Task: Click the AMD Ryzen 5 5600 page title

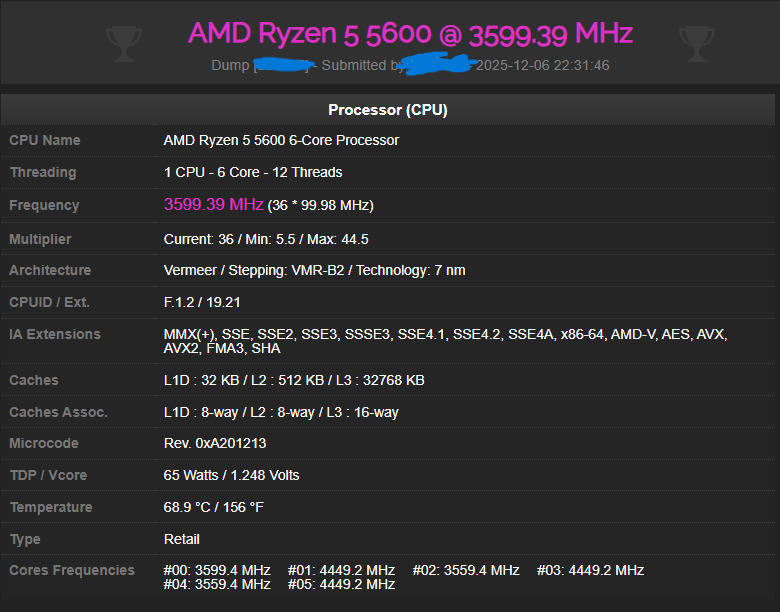Action: (x=410, y=33)
